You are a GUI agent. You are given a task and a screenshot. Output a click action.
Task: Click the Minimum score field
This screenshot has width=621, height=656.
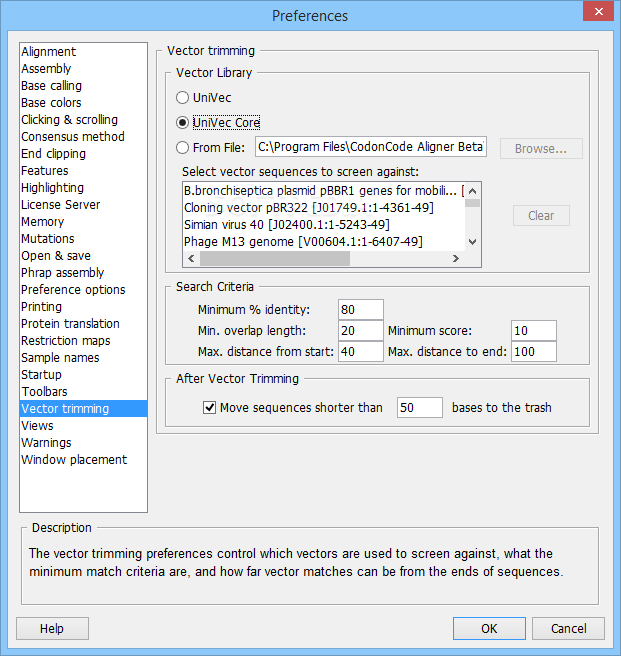coord(534,331)
